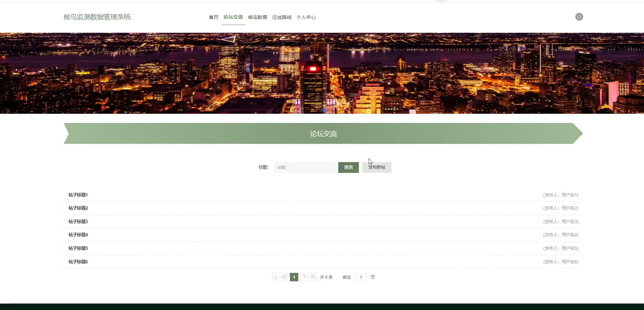
Task: Open the 候鸟数据 nav item
Action: click(x=257, y=17)
